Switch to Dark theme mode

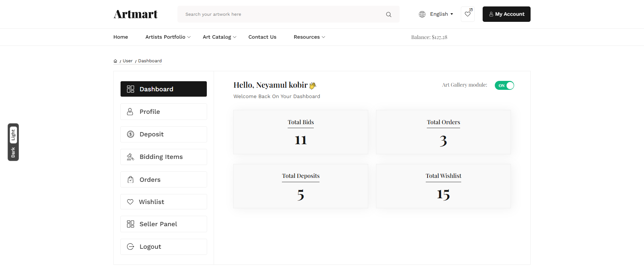(13, 152)
